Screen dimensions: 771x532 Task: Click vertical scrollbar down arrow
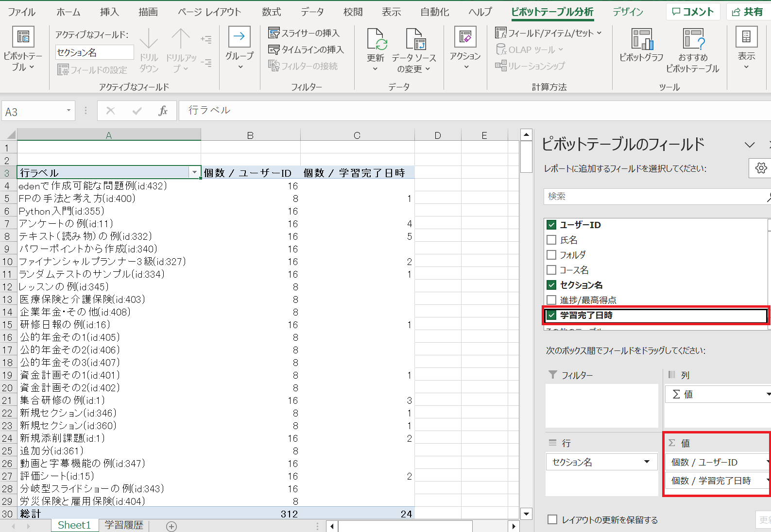pos(526,514)
